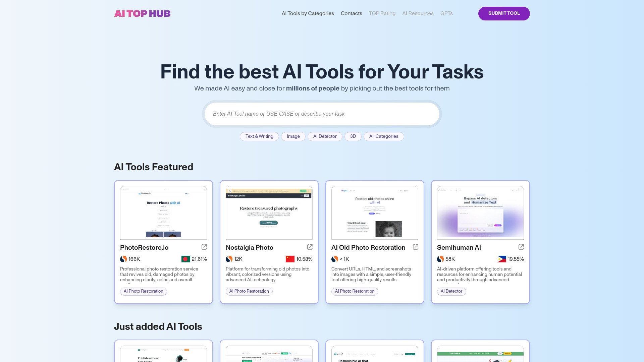
Task: Click the SUBMIT TOOL button
Action: click(504, 13)
